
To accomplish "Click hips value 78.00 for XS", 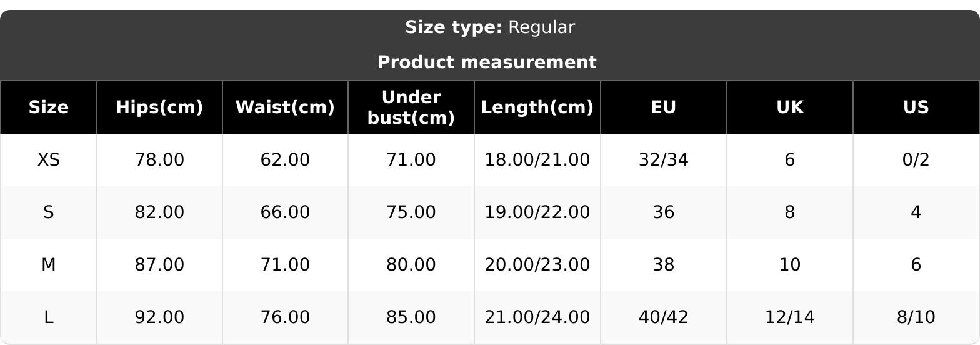I will pos(159,160).
